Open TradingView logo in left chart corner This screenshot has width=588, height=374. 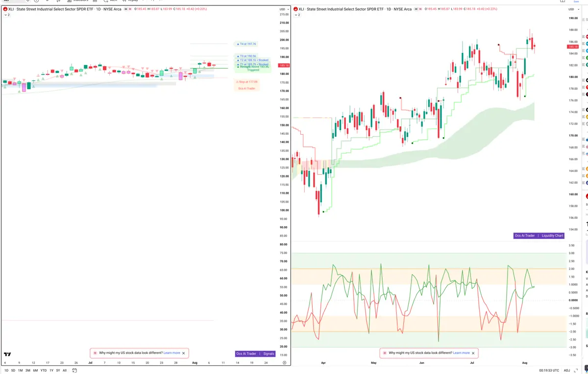[x=7, y=354]
